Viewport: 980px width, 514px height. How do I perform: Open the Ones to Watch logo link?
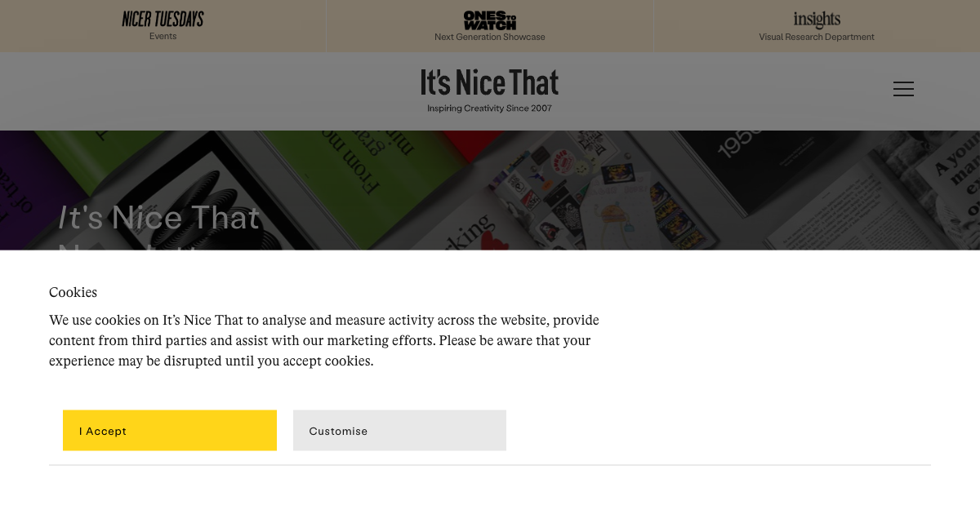(490, 20)
